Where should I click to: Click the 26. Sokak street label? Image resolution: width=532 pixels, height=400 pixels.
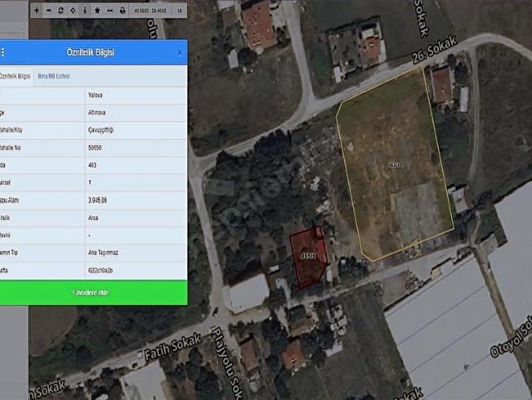tap(435, 49)
